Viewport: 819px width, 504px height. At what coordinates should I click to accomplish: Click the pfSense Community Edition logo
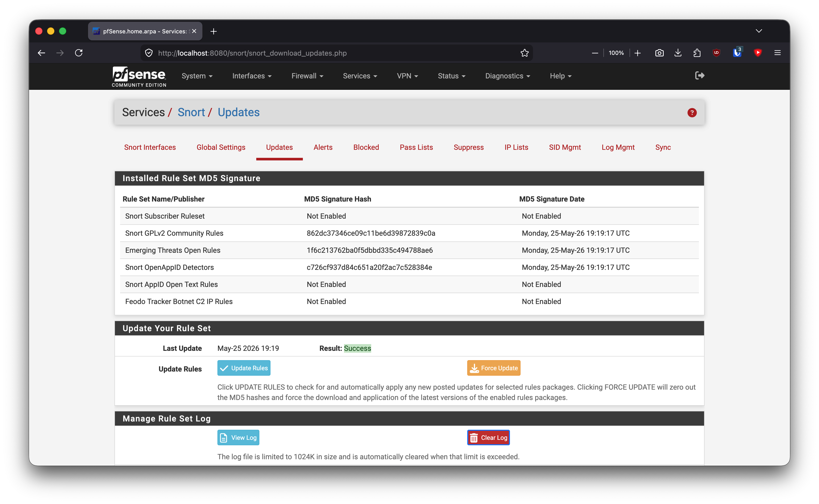pyautogui.click(x=139, y=77)
